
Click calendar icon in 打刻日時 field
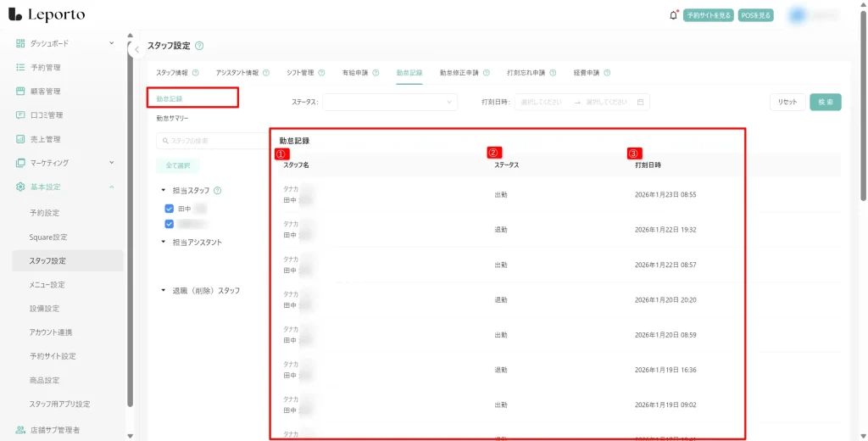(x=641, y=102)
